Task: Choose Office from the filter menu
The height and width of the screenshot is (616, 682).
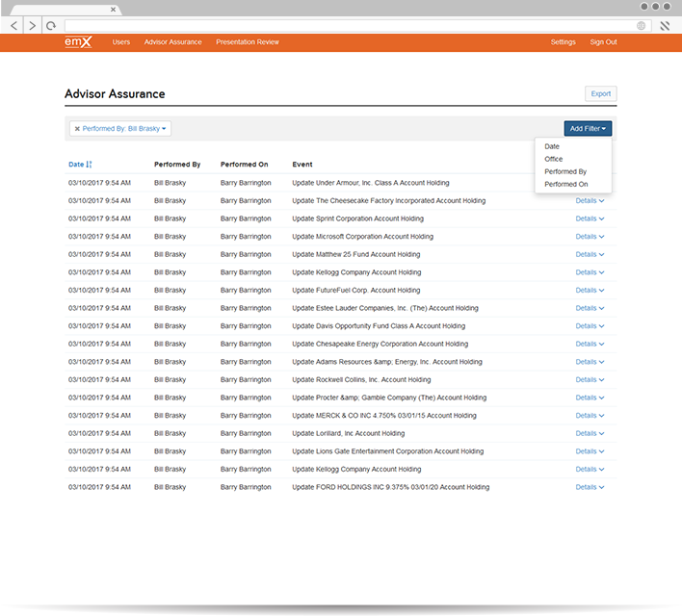Action: coord(553,159)
